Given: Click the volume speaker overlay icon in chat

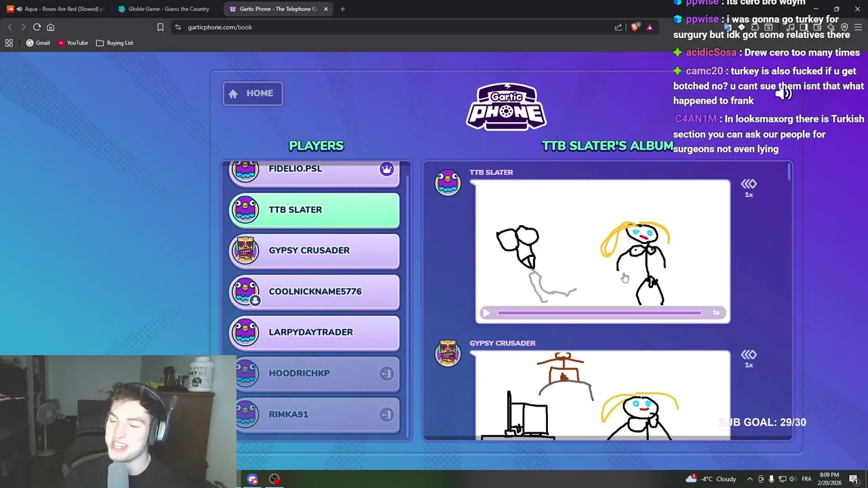Looking at the screenshot, I should point(783,94).
